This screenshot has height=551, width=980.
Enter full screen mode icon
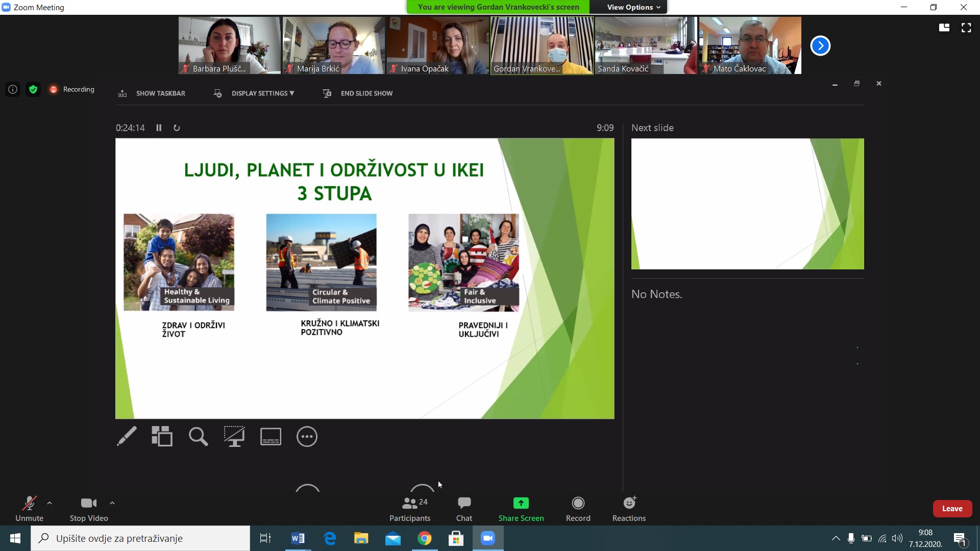click(x=966, y=28)
